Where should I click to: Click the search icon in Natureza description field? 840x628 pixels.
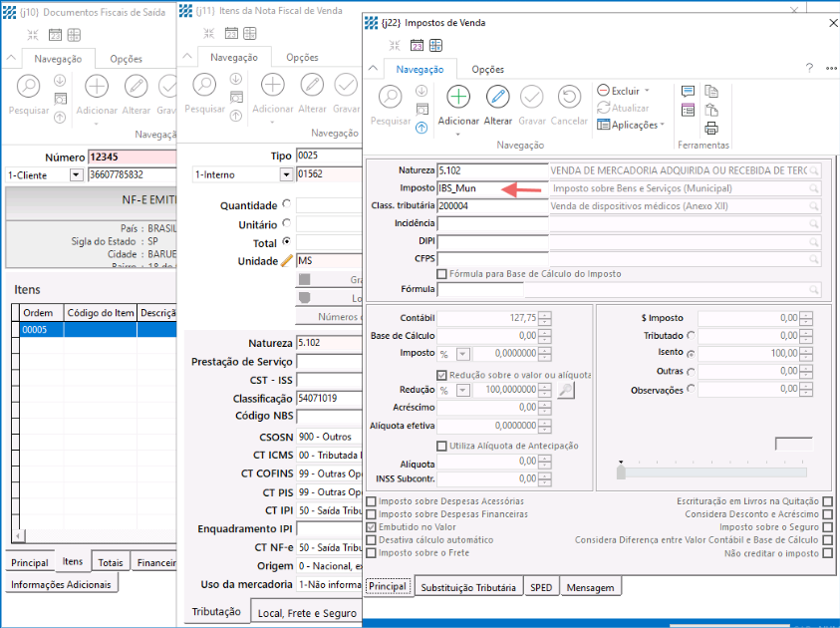pos(814,170)
